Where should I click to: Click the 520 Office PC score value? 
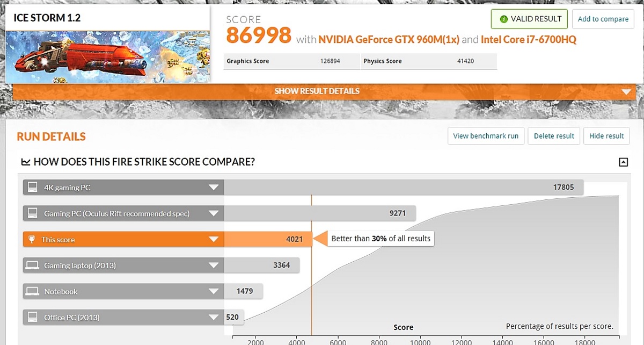click(232, 317)
